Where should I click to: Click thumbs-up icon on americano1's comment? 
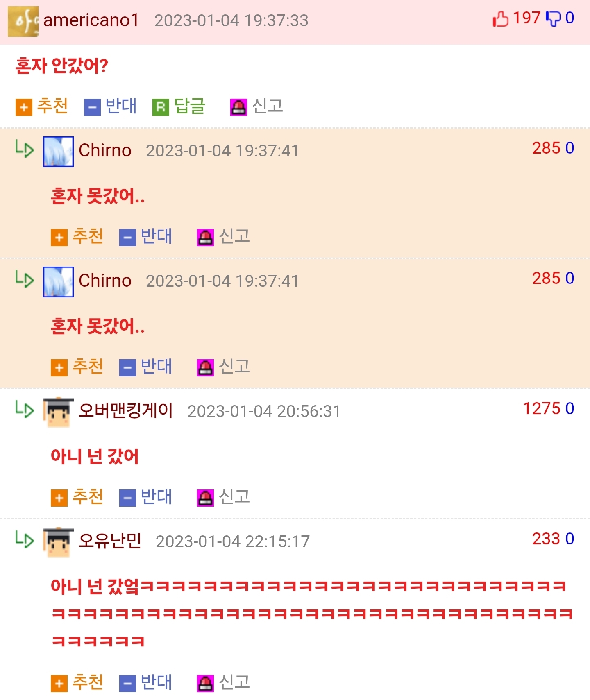[x=500, y=19]
